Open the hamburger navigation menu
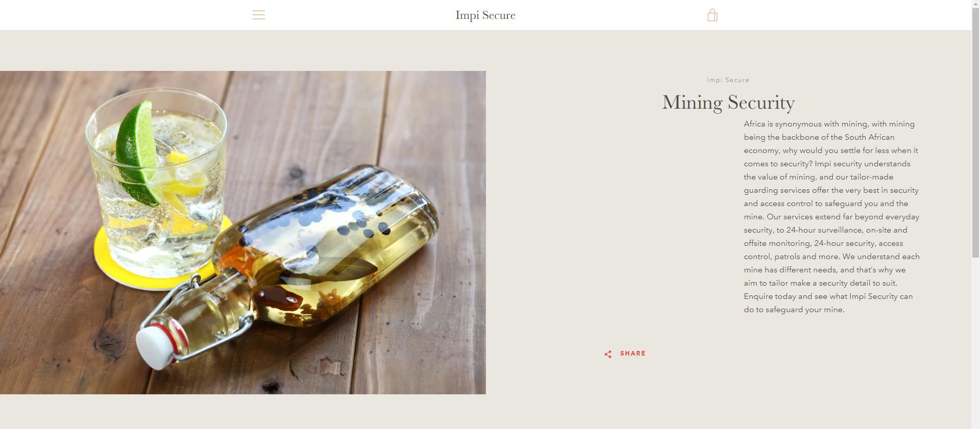980x429 pixels. 258,15
